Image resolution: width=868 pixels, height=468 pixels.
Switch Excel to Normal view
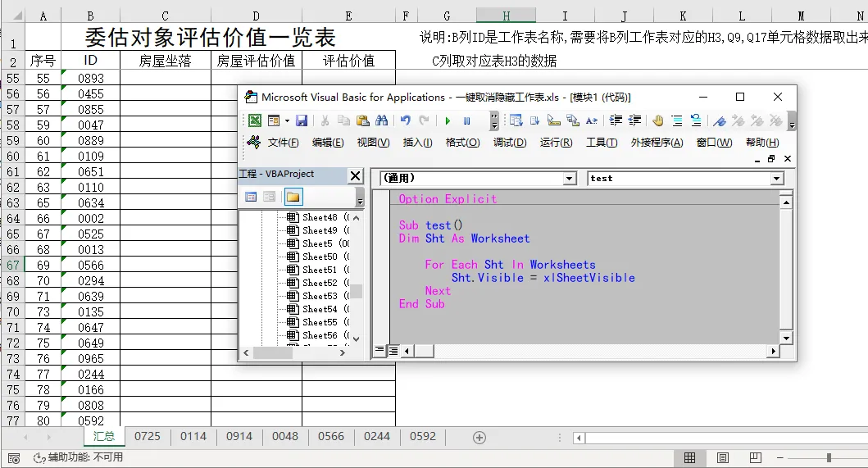(x=690, y=457)
